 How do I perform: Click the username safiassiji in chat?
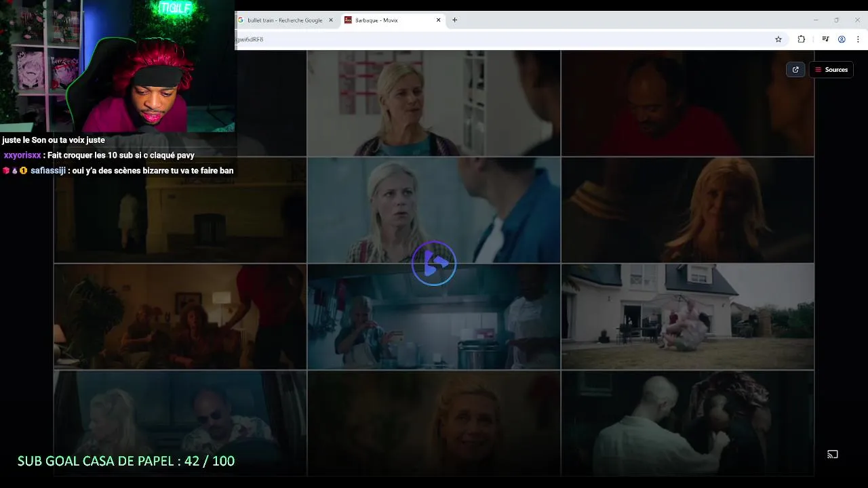pos(48,171)
